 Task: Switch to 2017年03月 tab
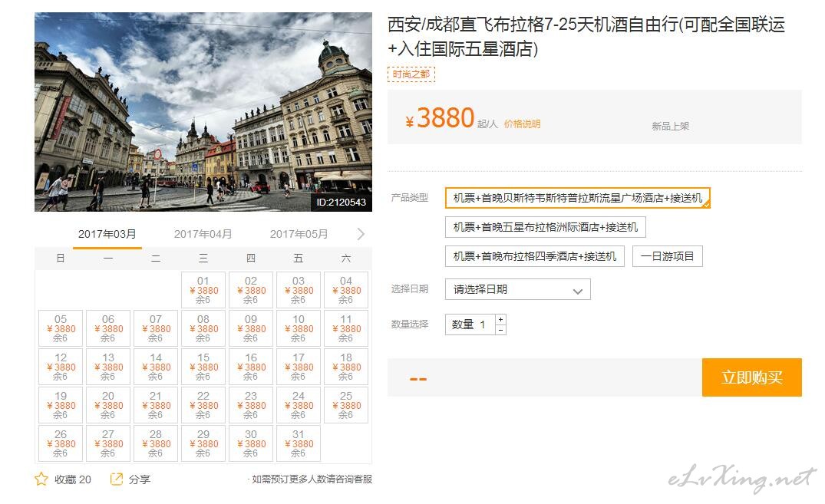(107, 234)
